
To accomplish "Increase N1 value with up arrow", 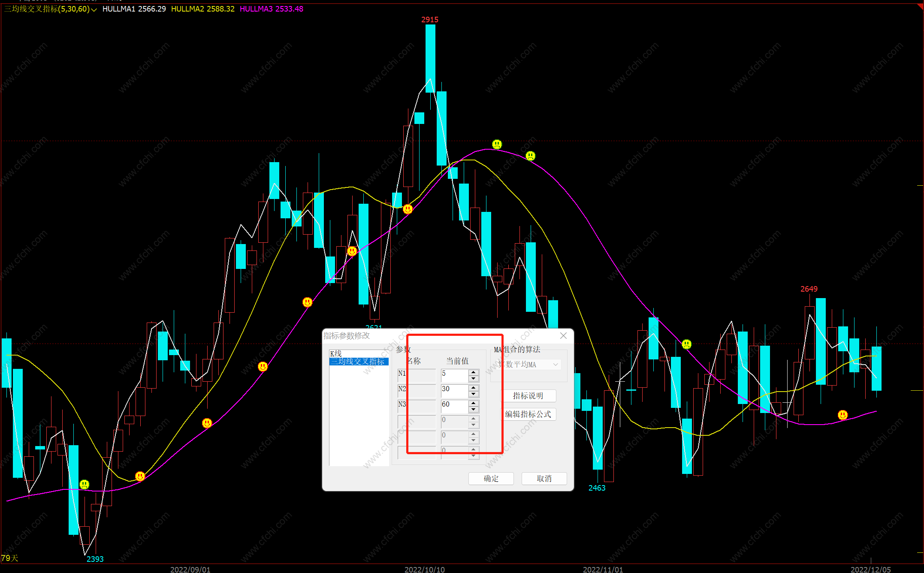I will click(474, 372).
